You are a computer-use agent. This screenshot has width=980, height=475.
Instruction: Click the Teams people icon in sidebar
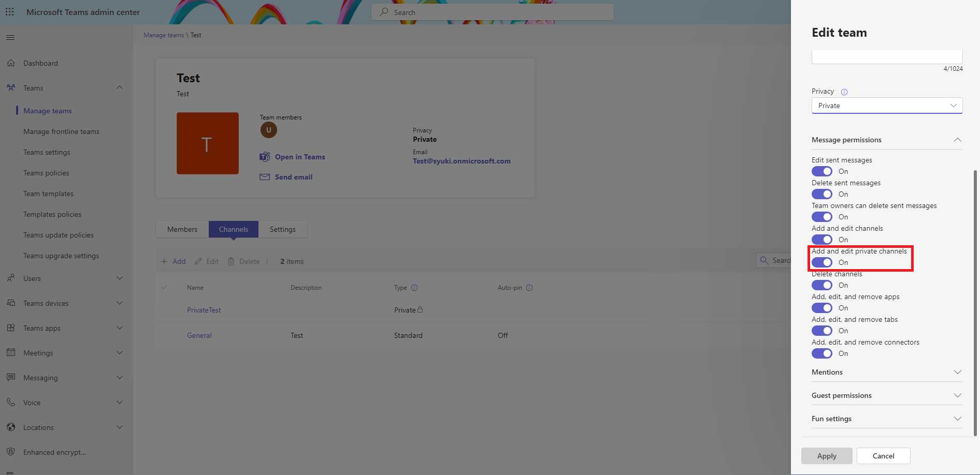pyautogui.click(x=11, y=88)
